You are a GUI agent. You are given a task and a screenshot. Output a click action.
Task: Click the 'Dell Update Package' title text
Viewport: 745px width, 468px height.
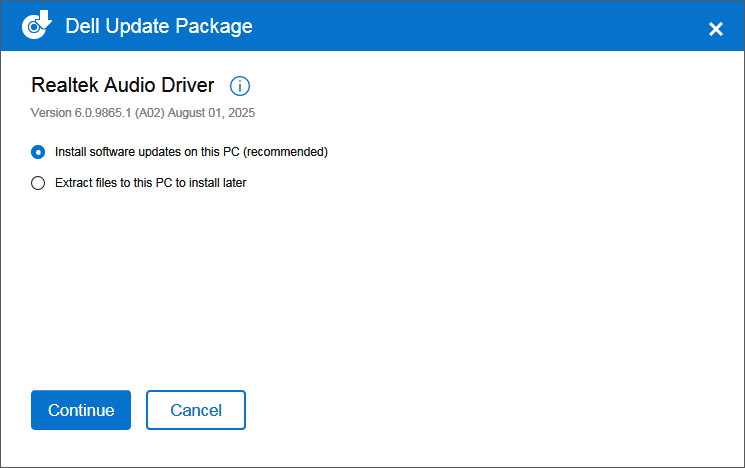(x=158, y=26)
